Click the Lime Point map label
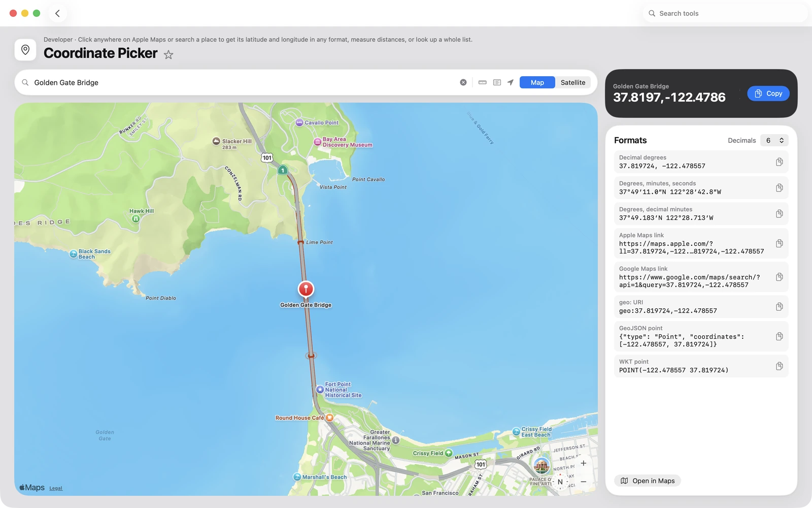Screen dimensions: 812x508 point(319,242)
